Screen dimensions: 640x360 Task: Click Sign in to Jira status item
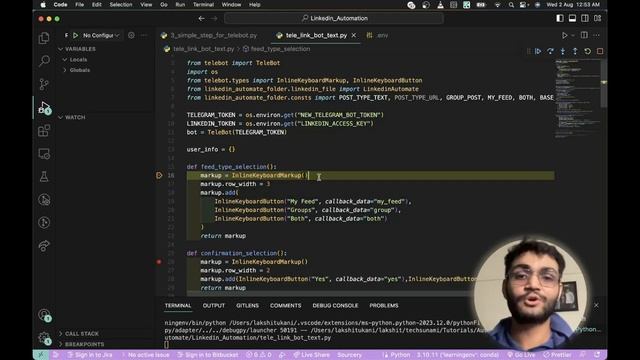point(90,355)
